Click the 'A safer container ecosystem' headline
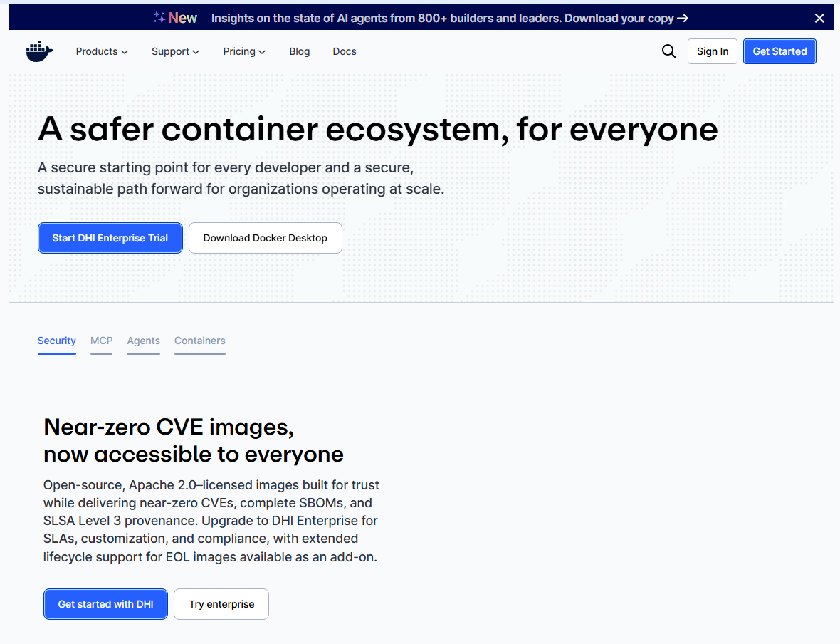The height and width of the screenshot is (644, 840). [x=378, y=129]
